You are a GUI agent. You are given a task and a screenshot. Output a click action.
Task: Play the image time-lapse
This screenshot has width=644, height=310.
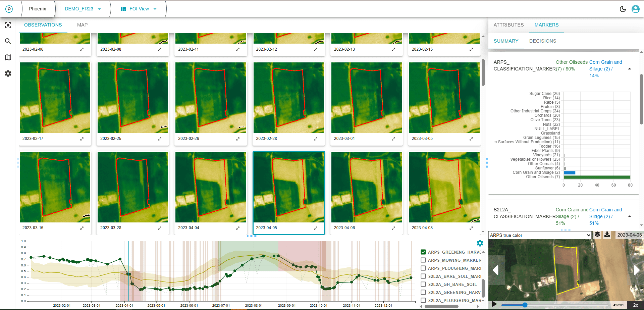pyautogui.click(x=494, y=304)
